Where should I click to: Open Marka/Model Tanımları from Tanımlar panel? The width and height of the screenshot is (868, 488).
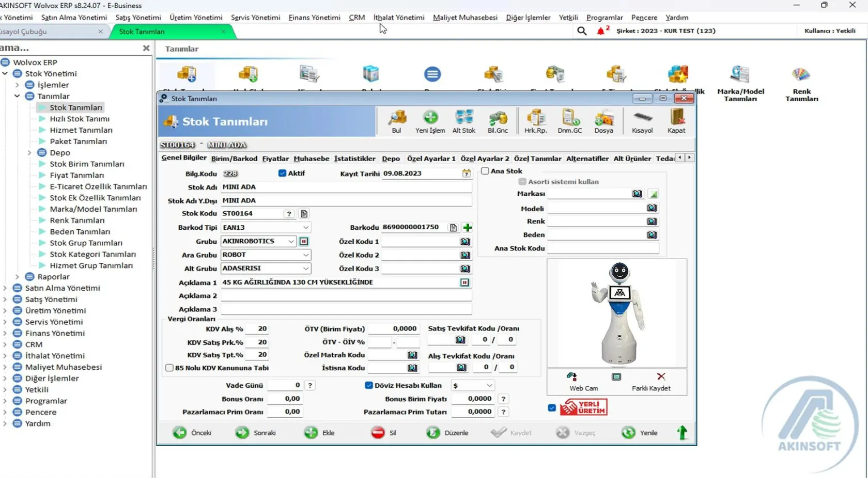pos(740,83)
